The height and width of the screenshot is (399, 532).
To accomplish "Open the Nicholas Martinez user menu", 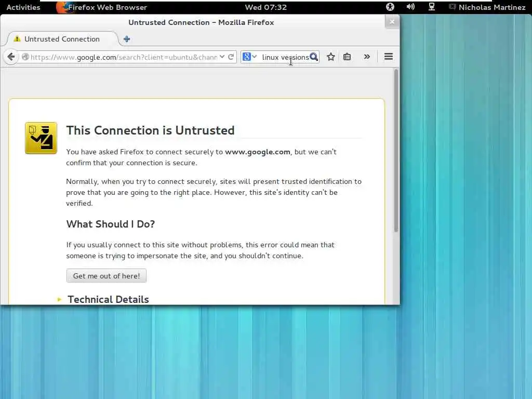I will tap(487, 7).
